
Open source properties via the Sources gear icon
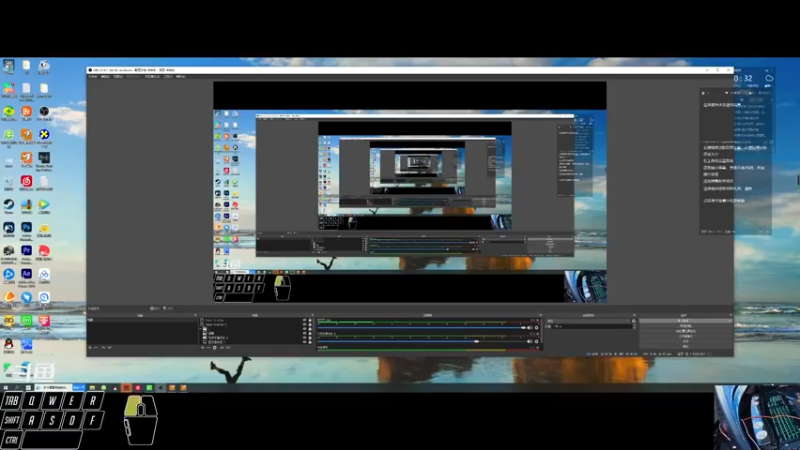pyautogui.click(x=215, y=347)
